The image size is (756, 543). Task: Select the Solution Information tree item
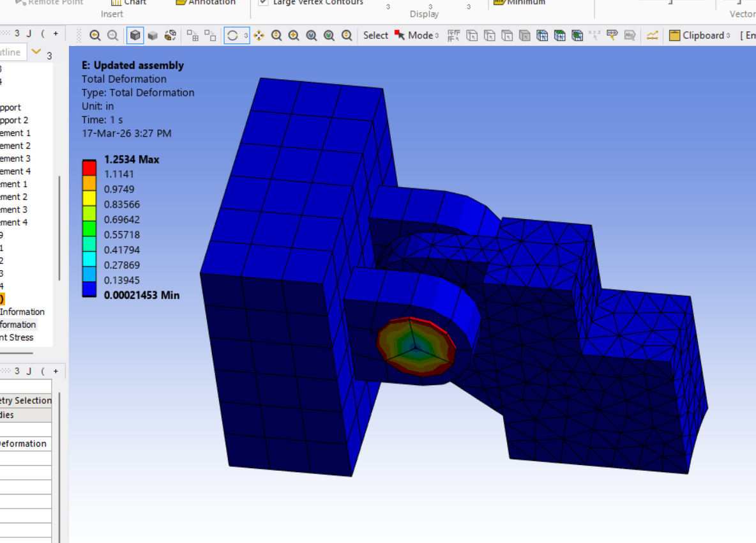(x=22, y=312)
